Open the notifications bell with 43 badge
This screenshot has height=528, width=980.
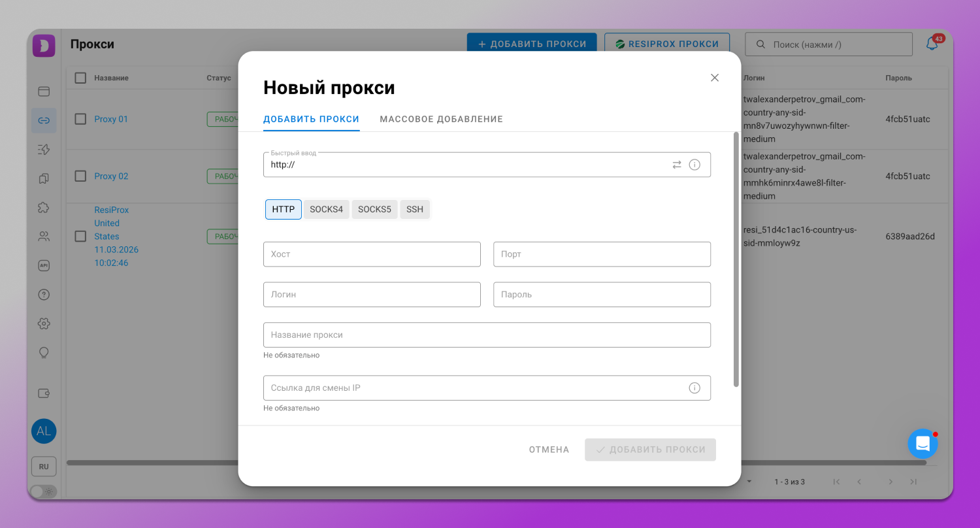pos(932,43)
